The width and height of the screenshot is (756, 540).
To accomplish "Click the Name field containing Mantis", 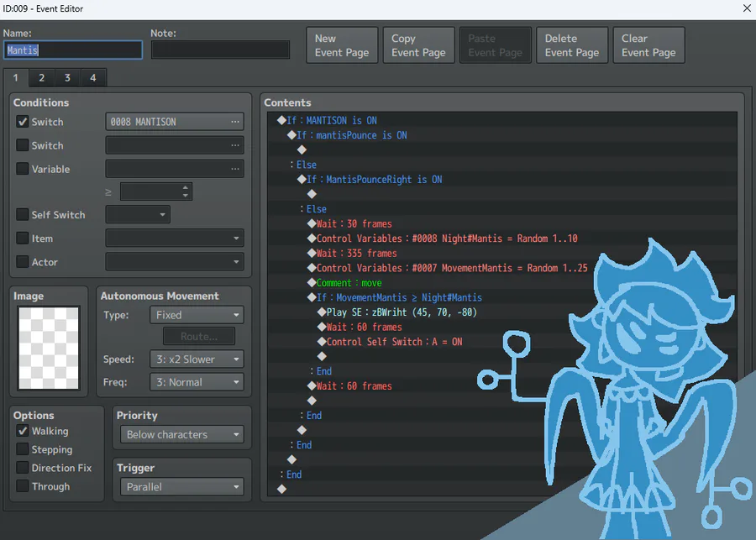I will pos(73,50).
